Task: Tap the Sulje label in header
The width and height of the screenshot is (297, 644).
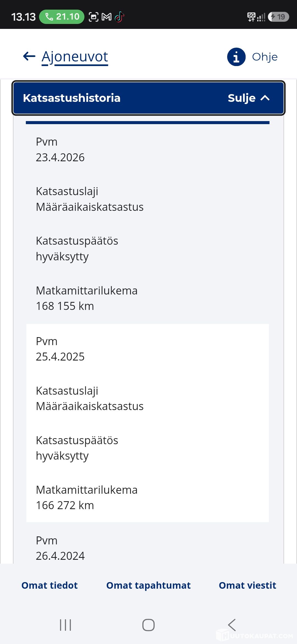Action: tap(242, 98)
